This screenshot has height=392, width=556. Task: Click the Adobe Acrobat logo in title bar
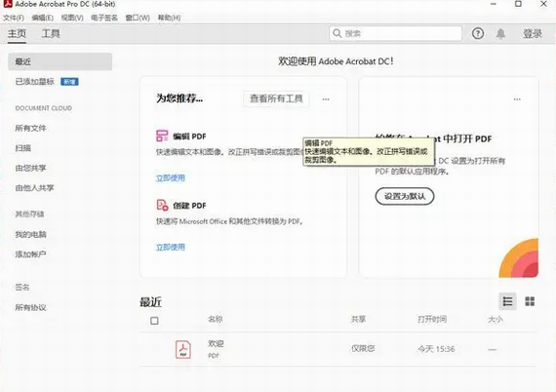coord(7,4)
